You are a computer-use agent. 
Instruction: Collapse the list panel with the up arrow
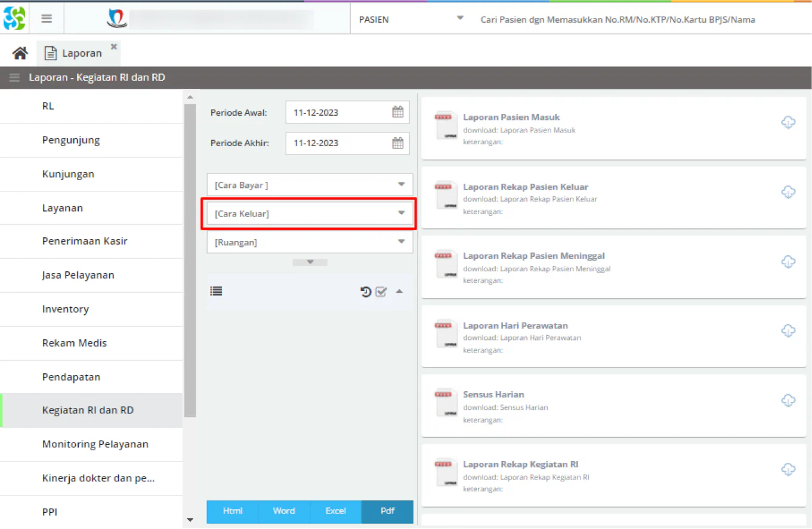point(399,292)
